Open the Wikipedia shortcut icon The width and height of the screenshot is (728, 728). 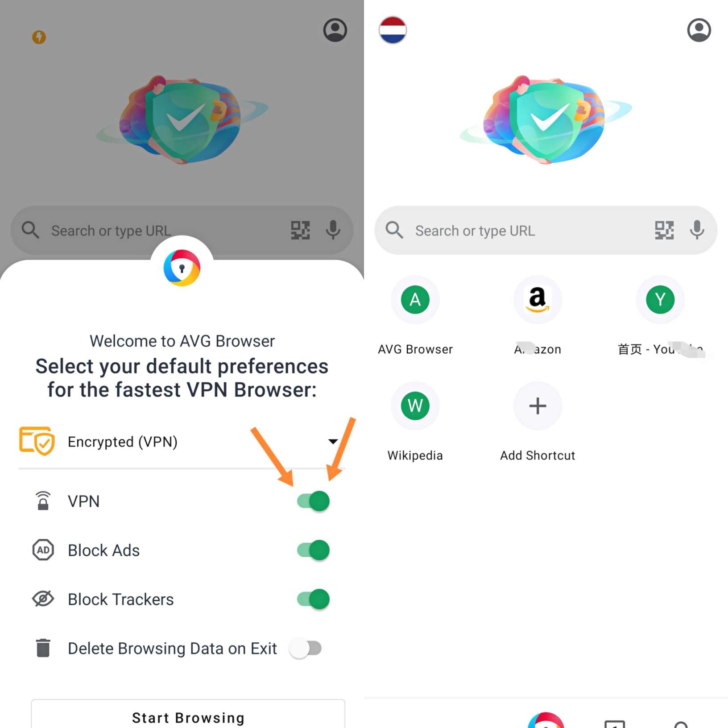[x=415, y=406]
